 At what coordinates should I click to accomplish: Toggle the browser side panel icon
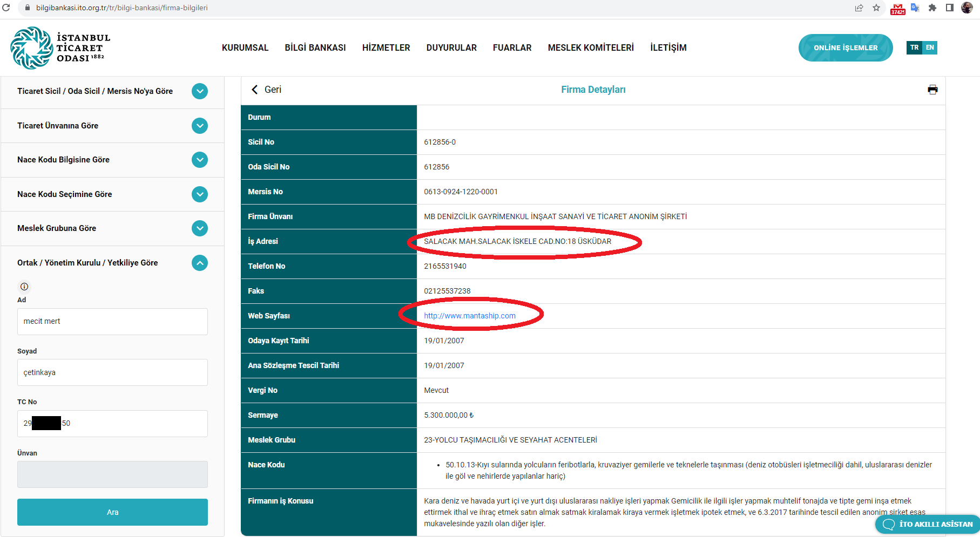coord(950,8)
